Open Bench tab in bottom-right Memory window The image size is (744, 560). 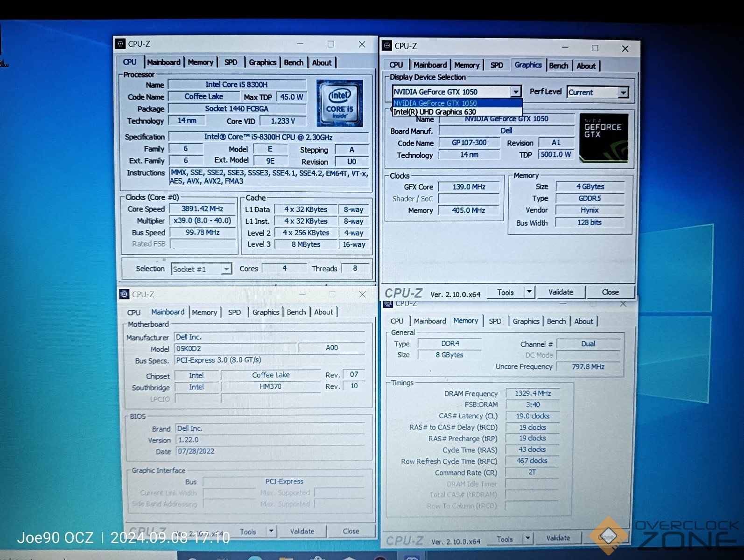(556, 321)
